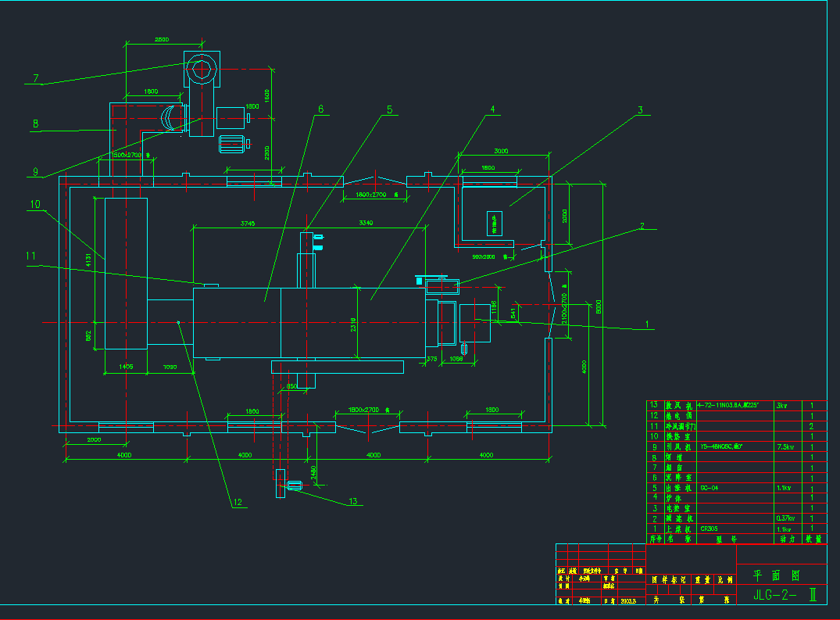The width and height of the screenshot is (840, 620).
Task: Select the 3000 dimension above the control room
Action: pos(501,151)
